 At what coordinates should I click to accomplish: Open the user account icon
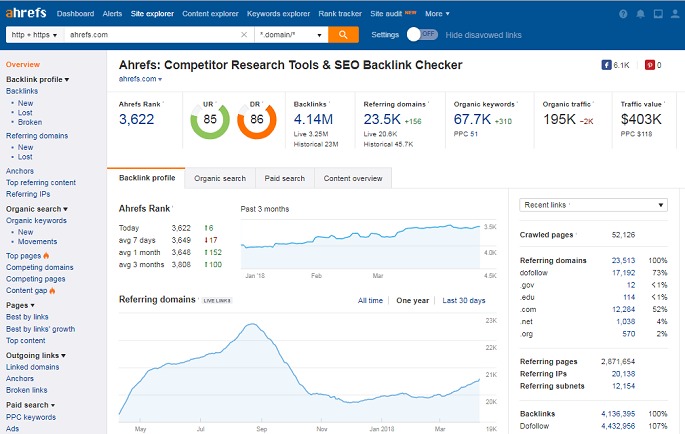tap(675, 14)
